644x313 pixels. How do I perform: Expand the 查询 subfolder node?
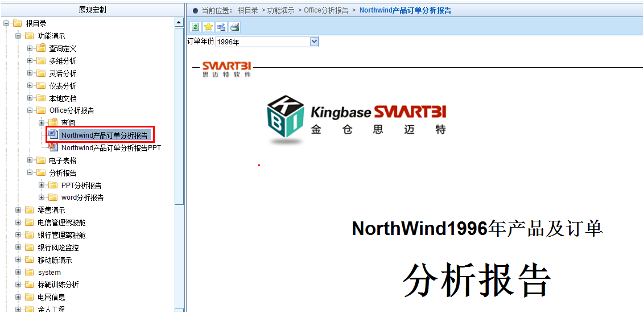tap(42, 122)
